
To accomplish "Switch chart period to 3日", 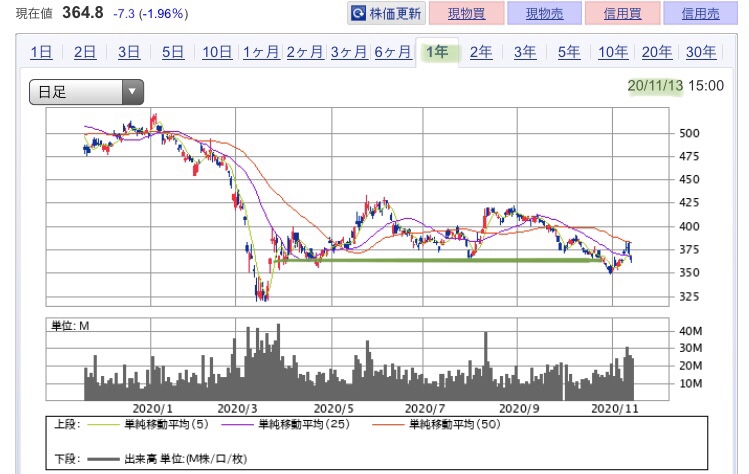I will [129, 52].
